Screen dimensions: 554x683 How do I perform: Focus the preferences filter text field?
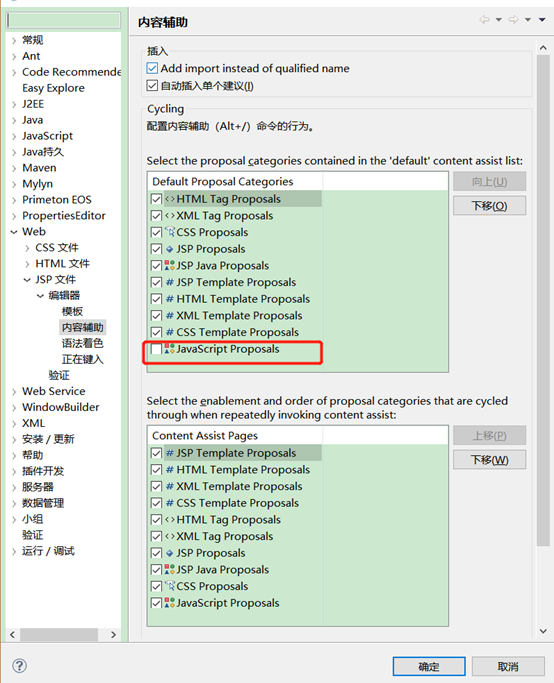(x=64, y=20)
